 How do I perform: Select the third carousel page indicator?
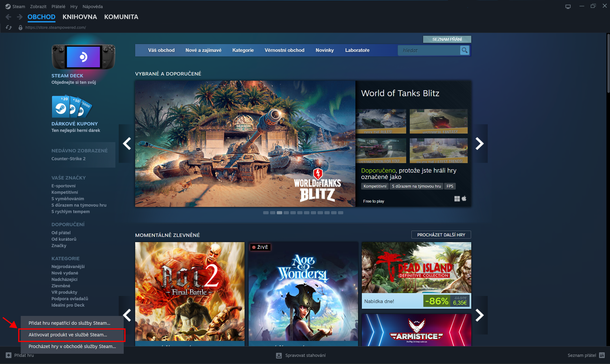click(279, 213)
